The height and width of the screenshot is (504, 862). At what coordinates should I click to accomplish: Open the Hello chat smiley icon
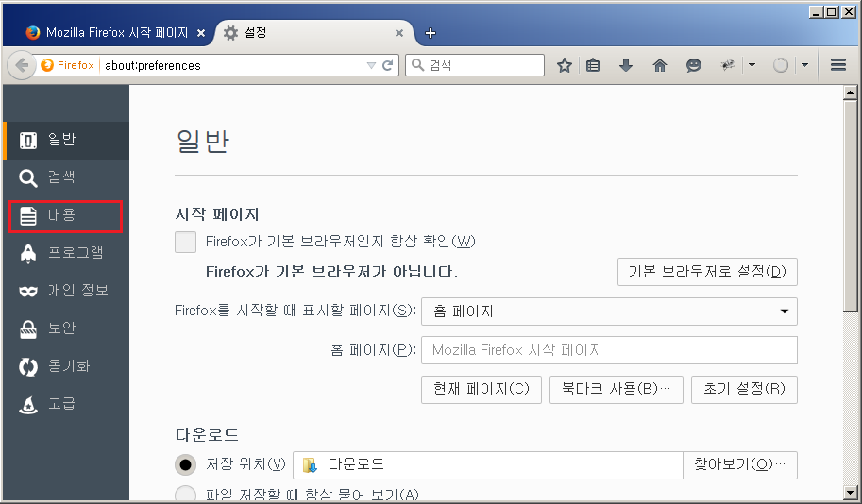tap(694, 65)
